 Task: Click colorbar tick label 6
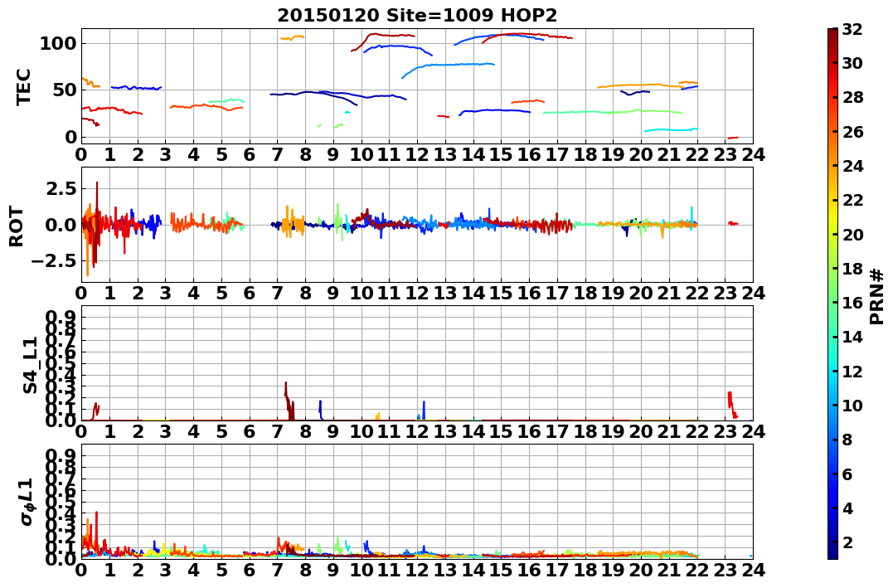(x=847, y=474)
